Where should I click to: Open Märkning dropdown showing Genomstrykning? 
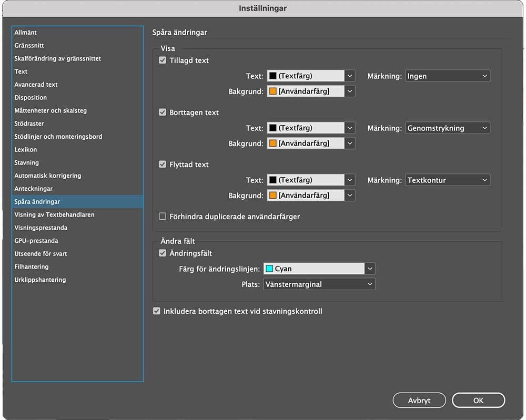click(x=448, y=128)
